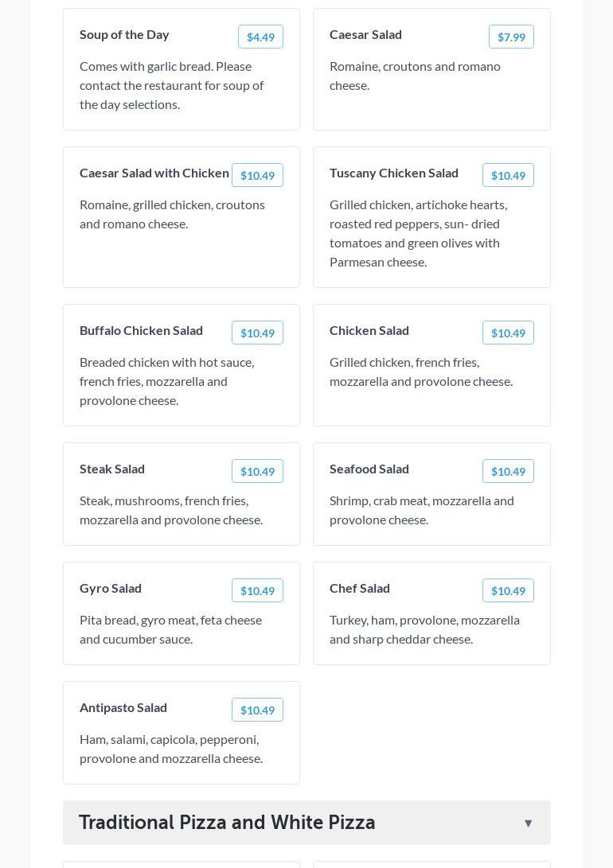Click the Gyro Salad price button
Viewport: 613px width, 868px height.
tap(257, 590)
